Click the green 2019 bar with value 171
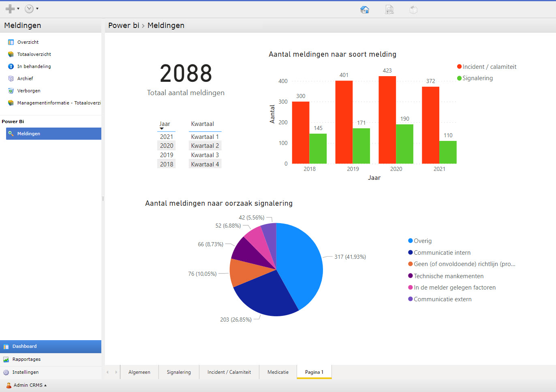556x392 pixels. click(361, 146)
